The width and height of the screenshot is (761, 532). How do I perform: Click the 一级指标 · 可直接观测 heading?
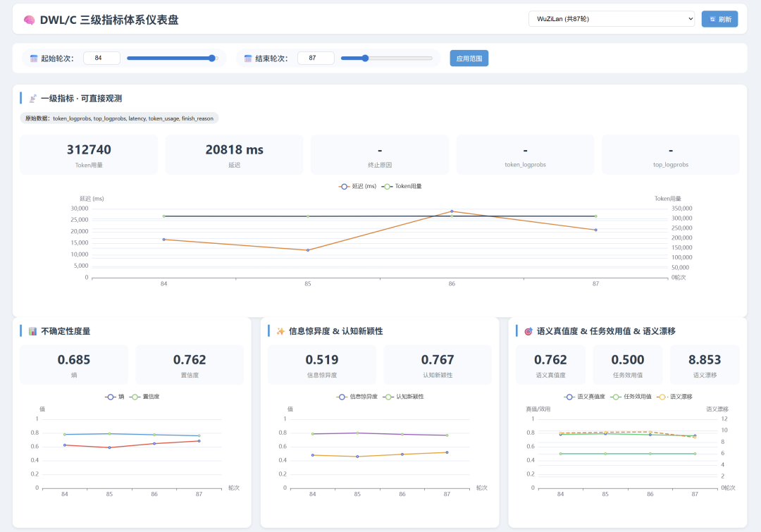coord(81,99)
